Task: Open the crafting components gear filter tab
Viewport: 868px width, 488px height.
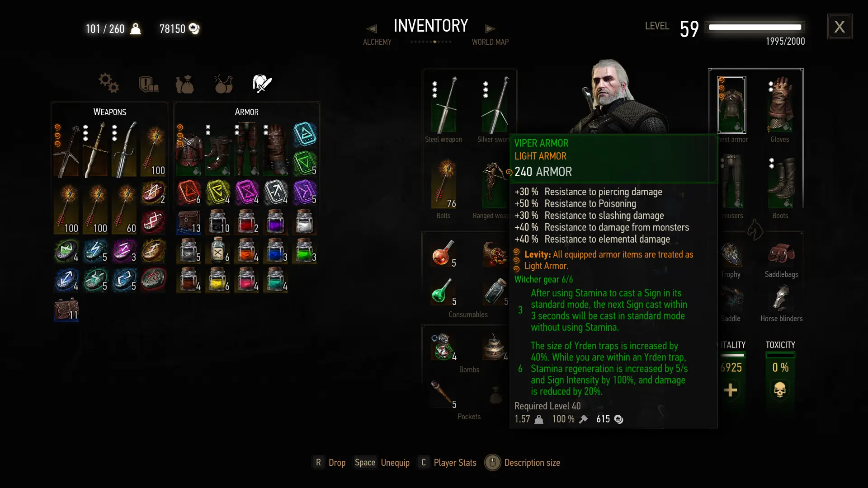Action: click(108, 83)
